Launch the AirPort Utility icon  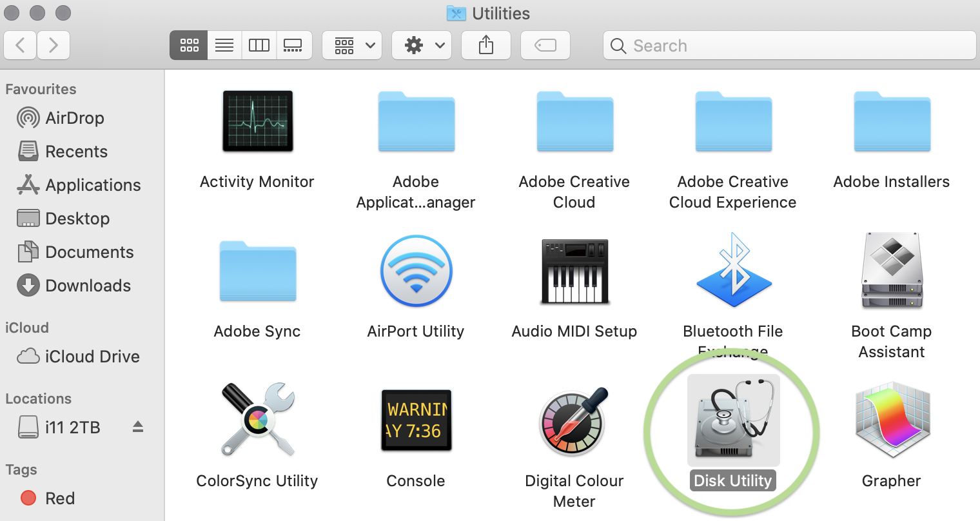[x=416, y=271]
